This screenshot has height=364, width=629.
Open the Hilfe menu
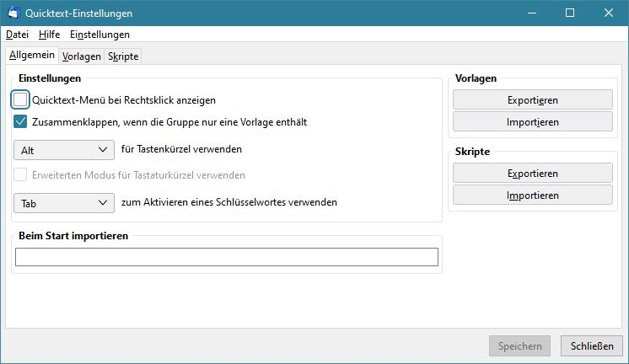pos(50,35)
